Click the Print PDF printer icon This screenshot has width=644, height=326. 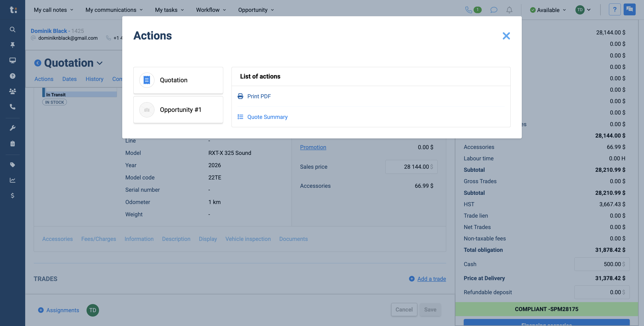click(240, 96)
